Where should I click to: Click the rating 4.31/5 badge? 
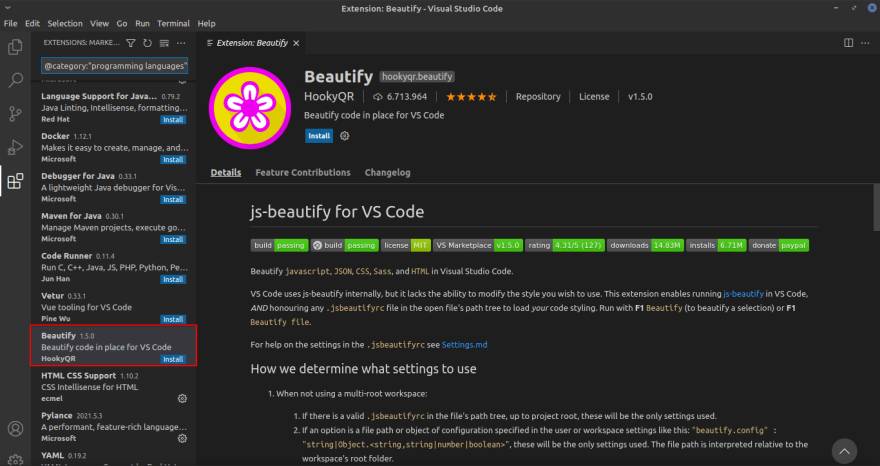pos(565,245)
